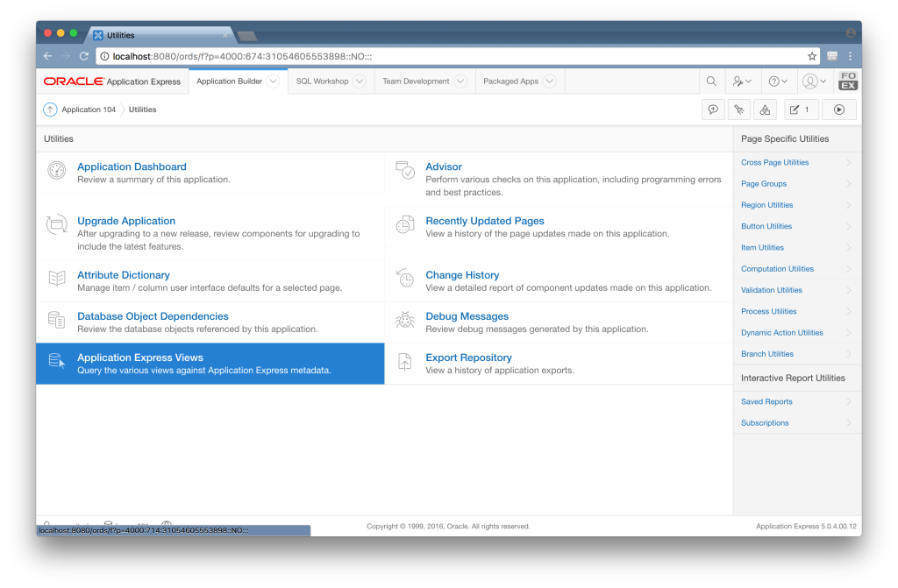Expand the Application Builder dropdown arrow

coord(274,81)
